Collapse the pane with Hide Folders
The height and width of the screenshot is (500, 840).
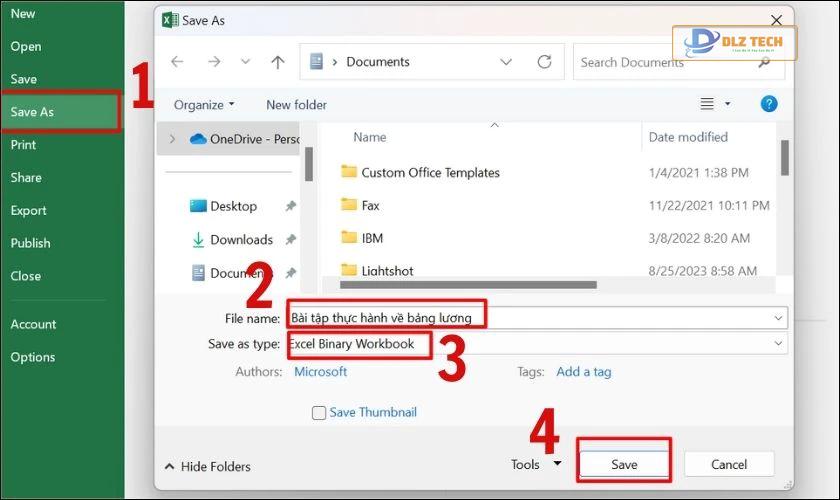208,466
